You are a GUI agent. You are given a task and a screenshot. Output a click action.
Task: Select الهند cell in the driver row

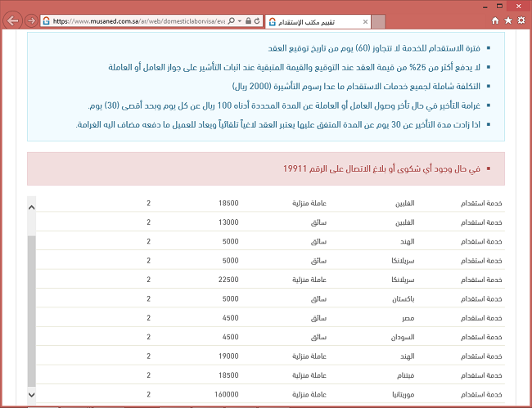click(x=408, y=242)
